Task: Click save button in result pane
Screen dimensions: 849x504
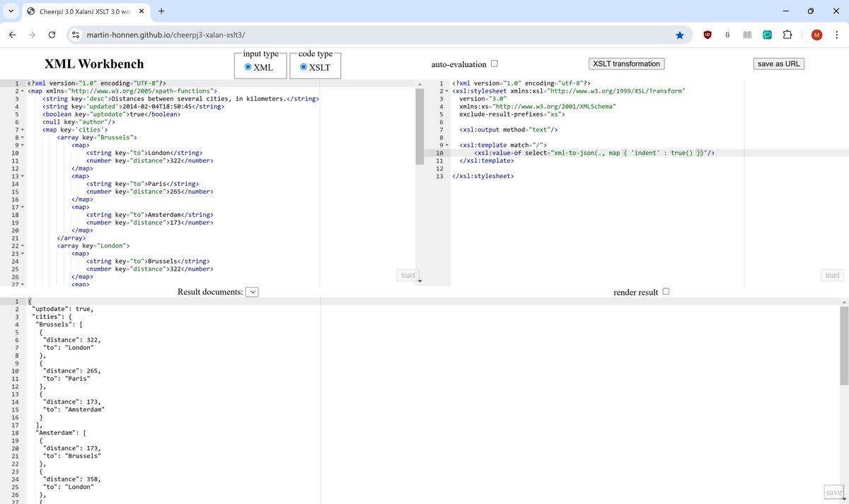Action: tap(834, 492)
